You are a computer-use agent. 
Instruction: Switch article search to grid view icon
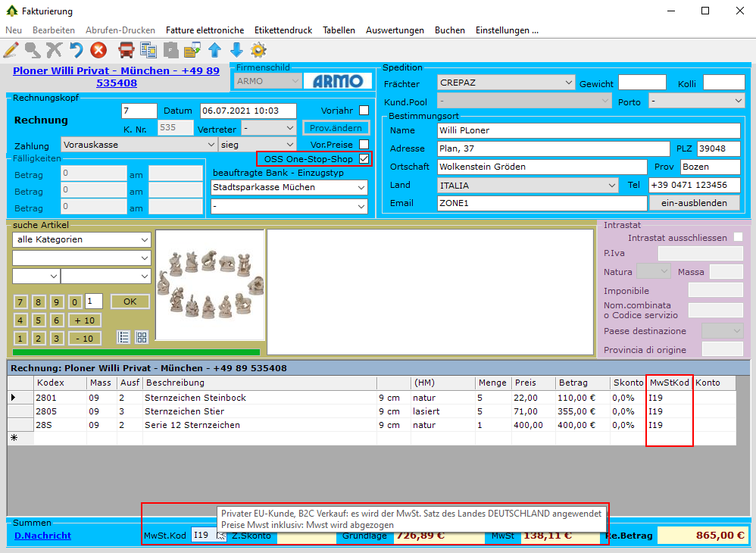142,337
